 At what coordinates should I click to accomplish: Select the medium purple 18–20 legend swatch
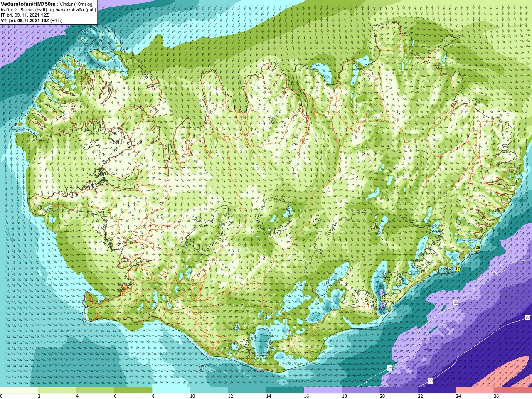pos(361,390)
